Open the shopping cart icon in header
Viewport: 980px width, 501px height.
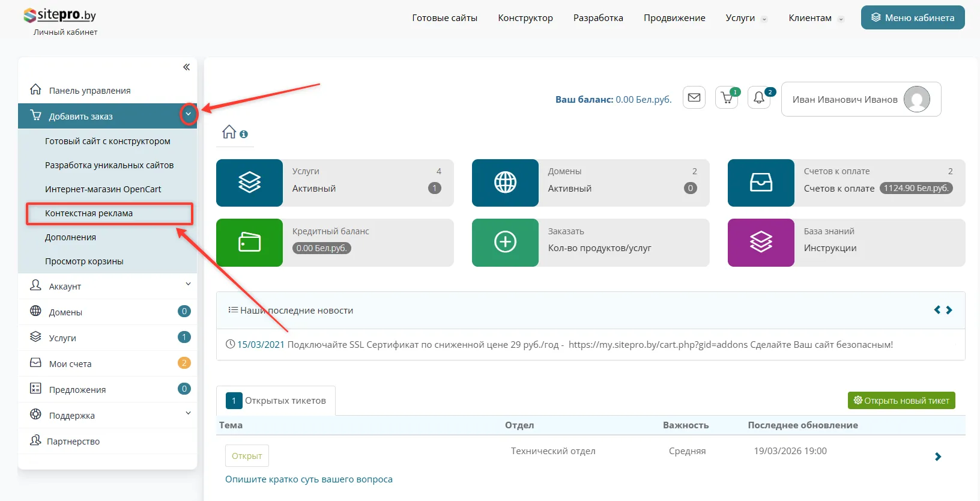pyautogui.click(x=727, y=98)
